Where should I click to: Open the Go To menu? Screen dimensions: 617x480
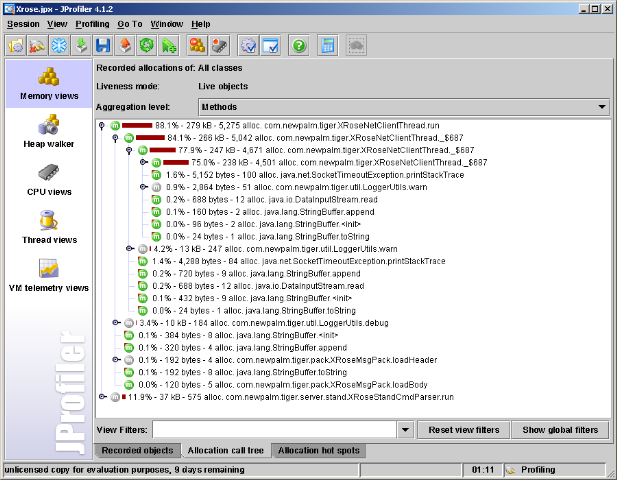tap(130, 24)
